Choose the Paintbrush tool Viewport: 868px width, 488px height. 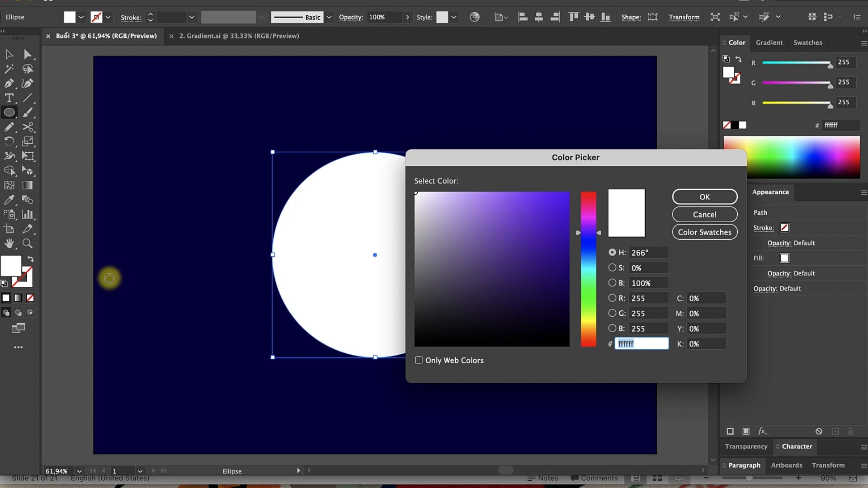[28, 113]
